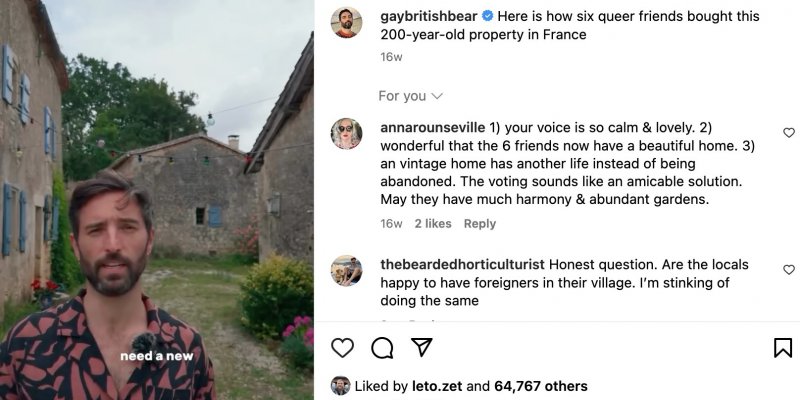The image size is (800, 400).
Task: Reply to annarounseville's comment
Action: click(479, 224)
